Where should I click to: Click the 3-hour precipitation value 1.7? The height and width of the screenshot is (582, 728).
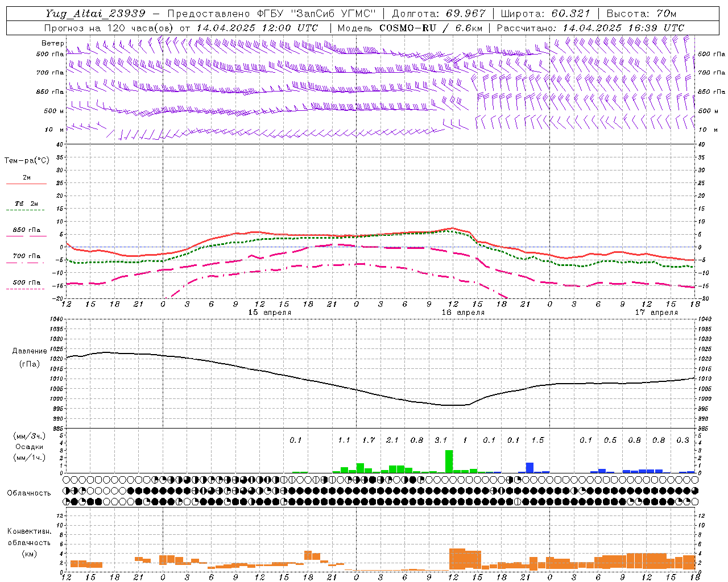[369, 440]
